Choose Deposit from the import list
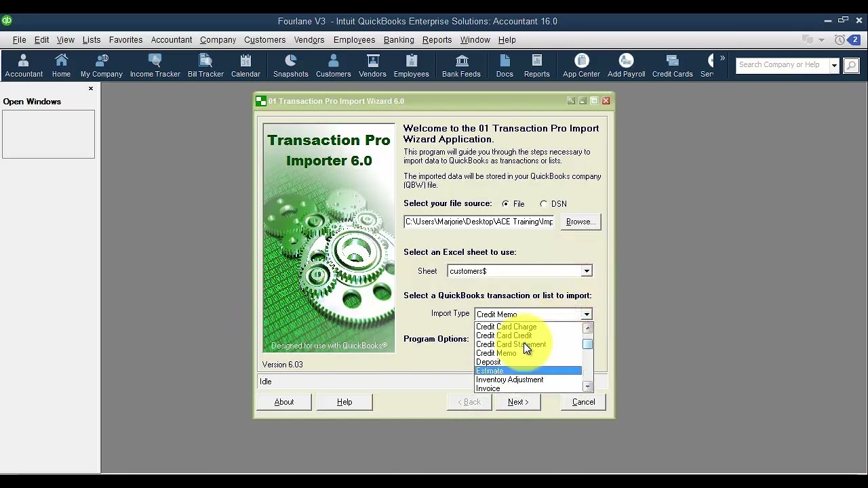Screen dimensions: 868x488 point(488,362)
